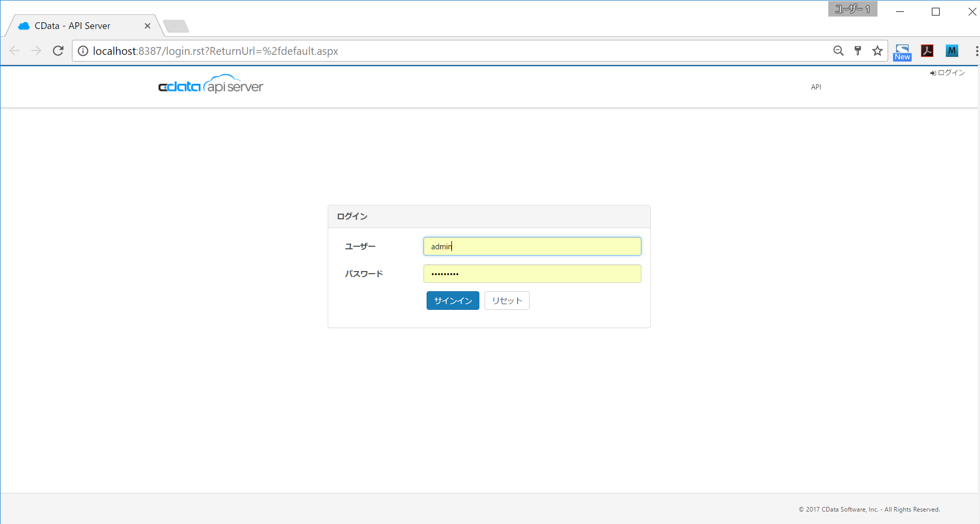Click the ユーザー label

point(360,246)
